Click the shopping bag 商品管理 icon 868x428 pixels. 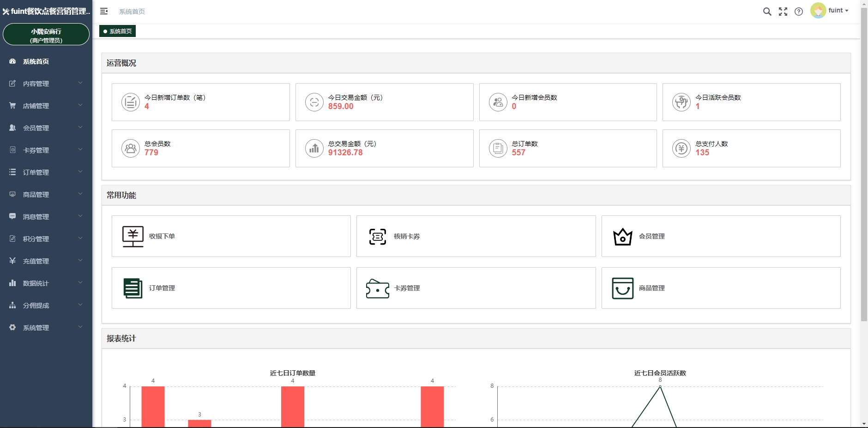coord(622,288)
